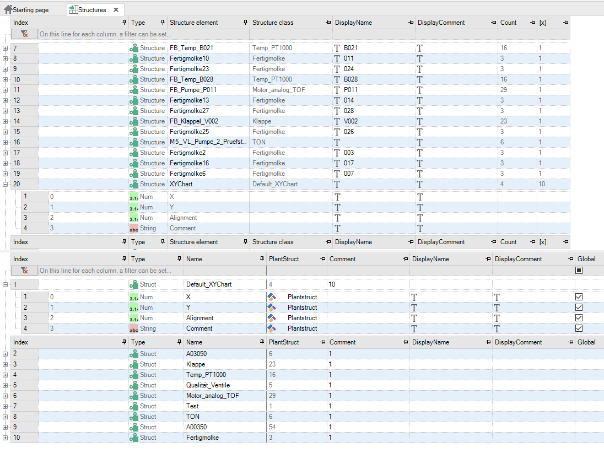Image resolution: width=604 pixels, height=455 pixels.
Task: Switch to the Structures tab
Action: tap(91, 10)
